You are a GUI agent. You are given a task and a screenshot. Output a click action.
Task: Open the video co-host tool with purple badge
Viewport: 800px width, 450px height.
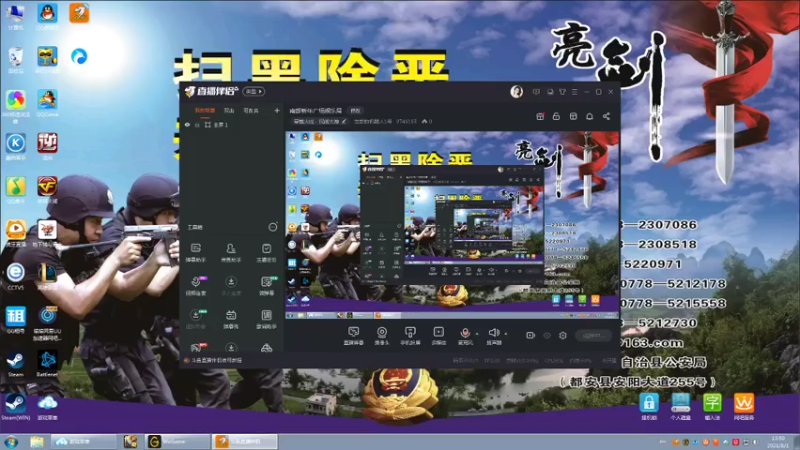(x=196, y=286)
